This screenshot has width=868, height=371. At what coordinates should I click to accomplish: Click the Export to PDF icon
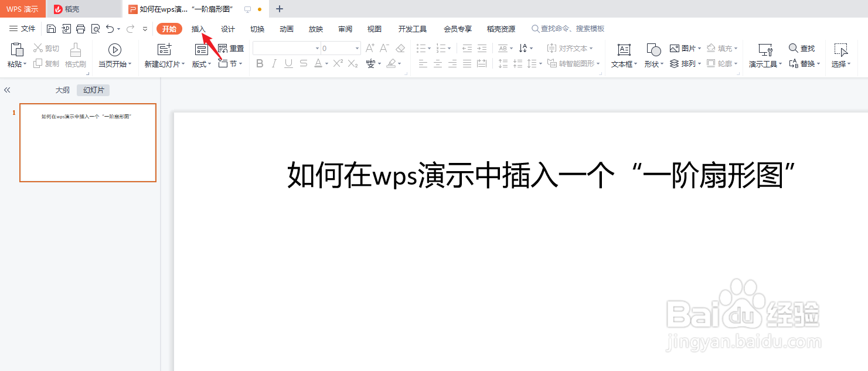click(66, 29)
